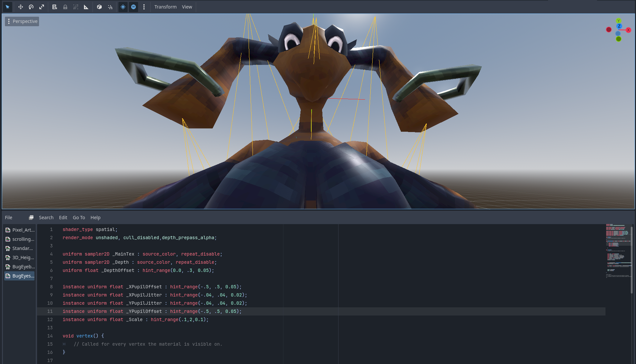The height and width of the screenshot is (364, 636).
Task: Open sun and environment settings dots
Action: click(144, 7)
